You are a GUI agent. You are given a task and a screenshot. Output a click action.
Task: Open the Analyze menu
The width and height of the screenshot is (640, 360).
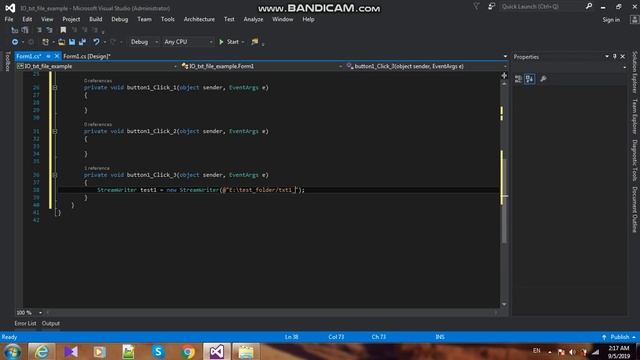253,19
